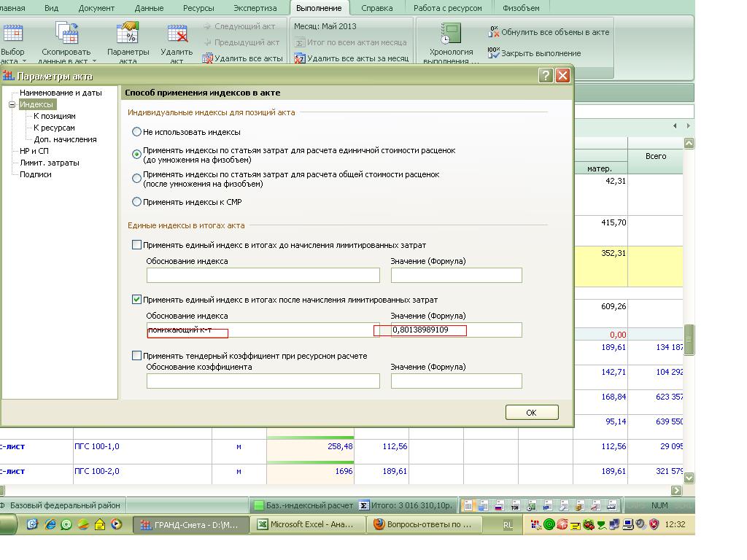The image size is (747, 560).
Task: Click Удалить все акты icon
Action: coord(208,58)
